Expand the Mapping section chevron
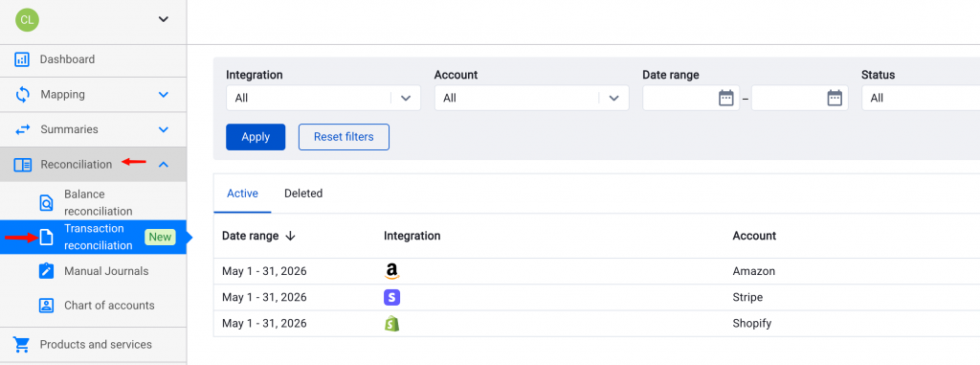Viewport: 980px width, 365px height. tap(164, 95)
